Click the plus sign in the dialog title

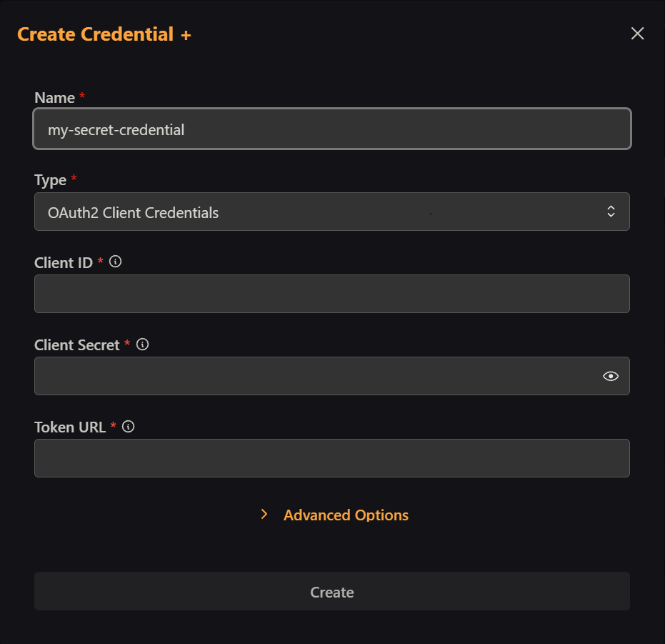(186, 35)
